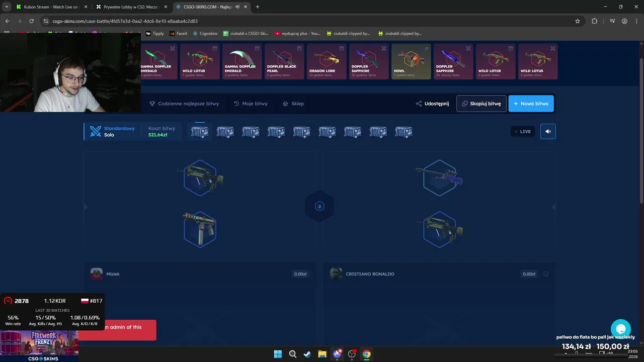644x362 pixels.
Task: Click Misiek's bottom dropped skin hexagon
Action: 200,230
